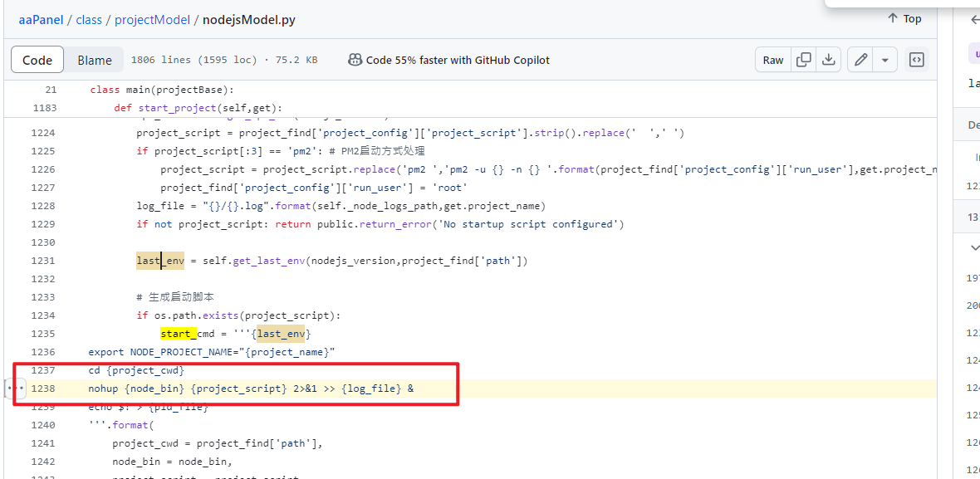
Task: Collapse the references chevron in side panel
Action: (975, 247)
